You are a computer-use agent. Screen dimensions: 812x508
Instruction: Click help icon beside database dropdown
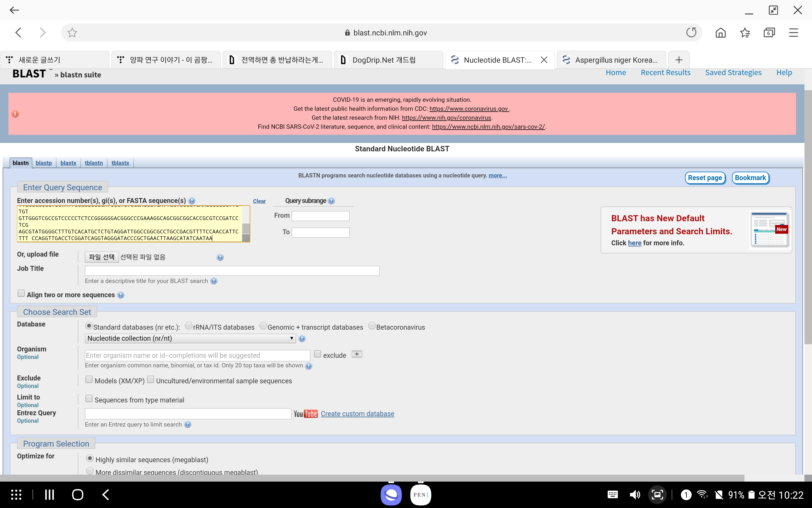[x=302, y=339]
